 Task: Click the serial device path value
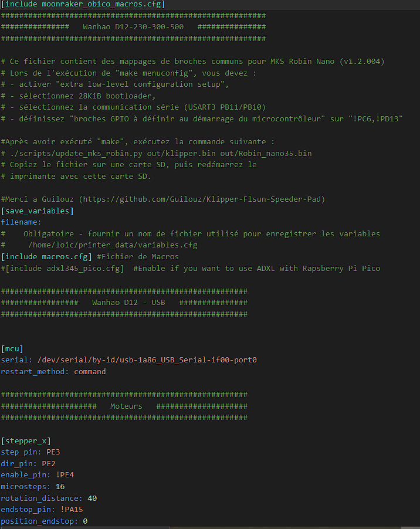click(x=147, y=360)
